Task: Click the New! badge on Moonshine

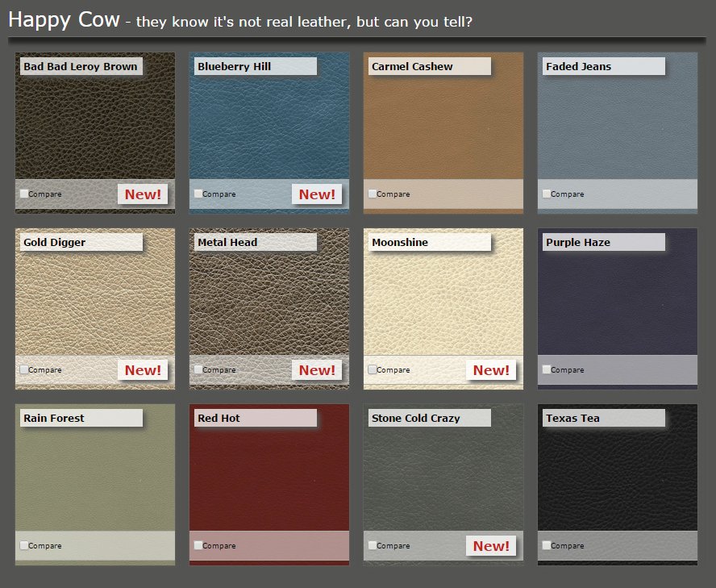Action: tap(491, 370)
